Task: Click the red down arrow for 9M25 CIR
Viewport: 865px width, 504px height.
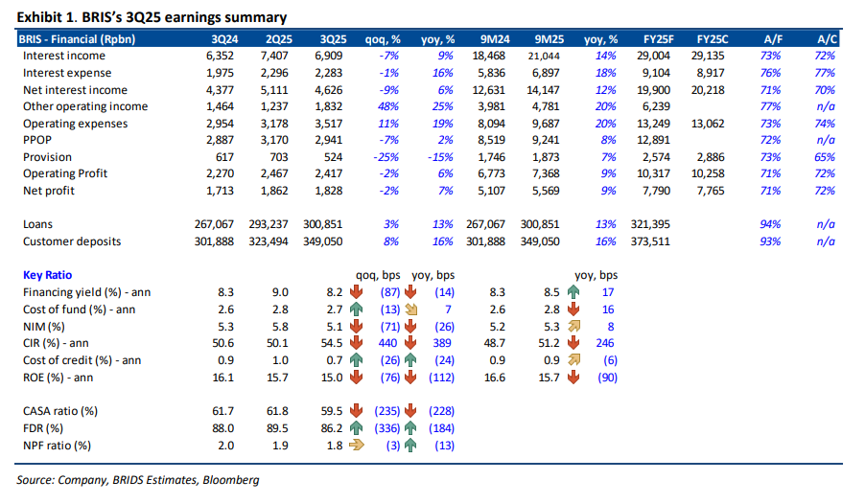Action: click(573, 344)
